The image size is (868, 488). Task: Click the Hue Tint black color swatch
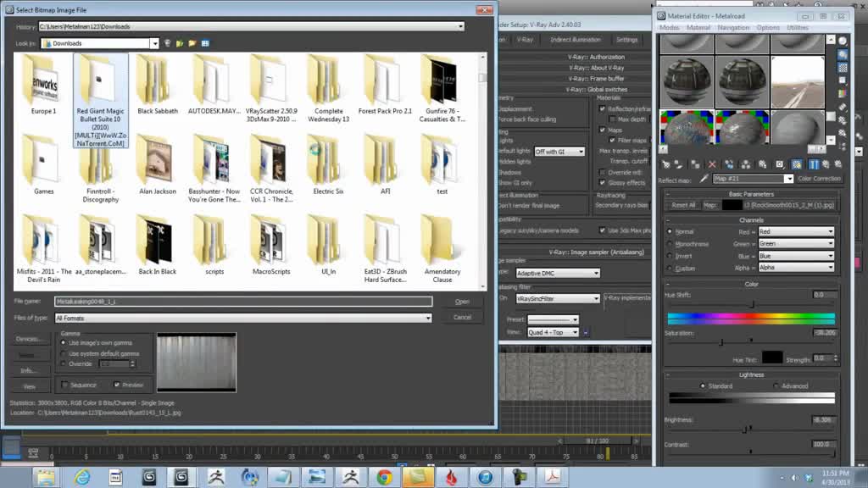click(x=771, y=358)
